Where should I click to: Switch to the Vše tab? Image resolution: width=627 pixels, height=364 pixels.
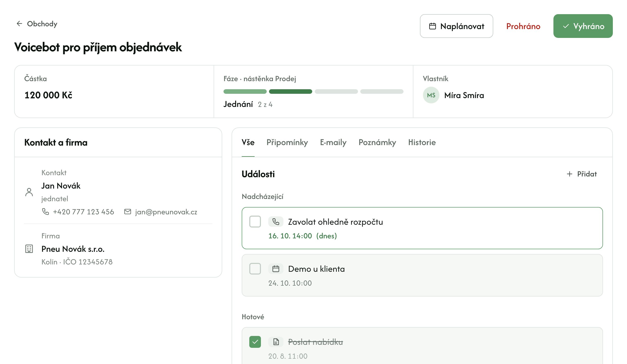[248, 142]
